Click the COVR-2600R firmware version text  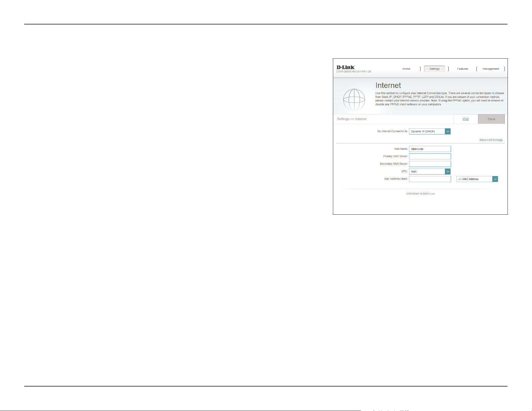(353, 72)
